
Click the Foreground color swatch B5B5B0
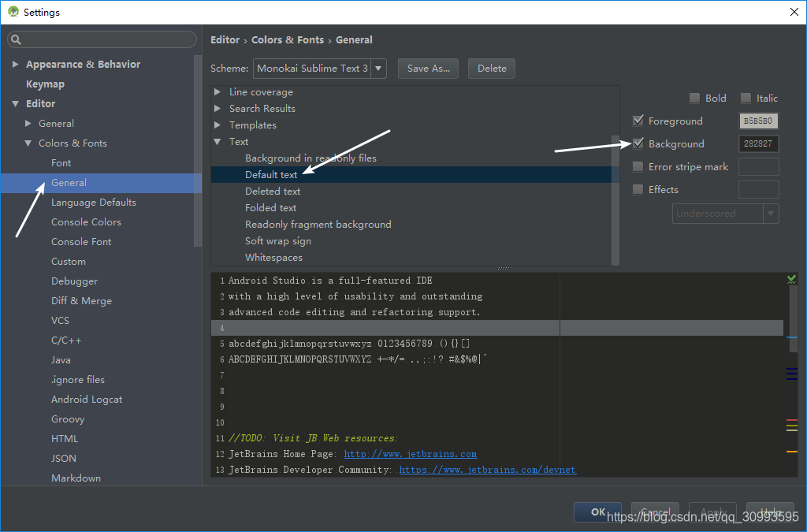[758, 121]
